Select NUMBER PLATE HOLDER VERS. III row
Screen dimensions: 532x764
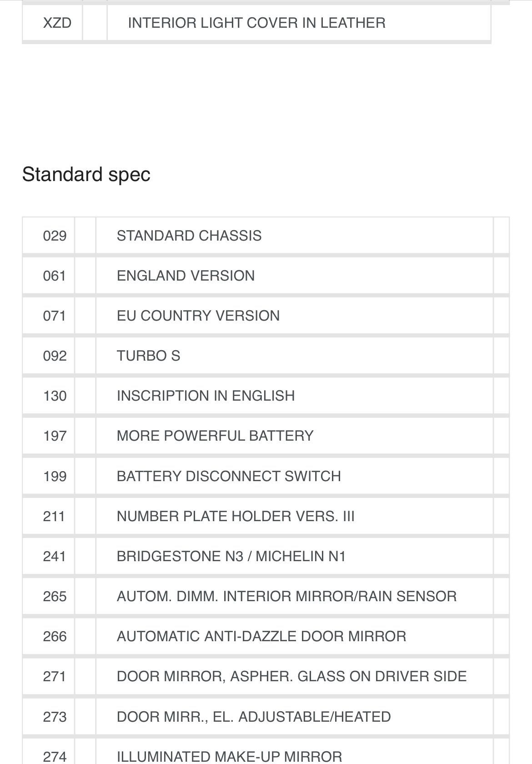point(266,516)
